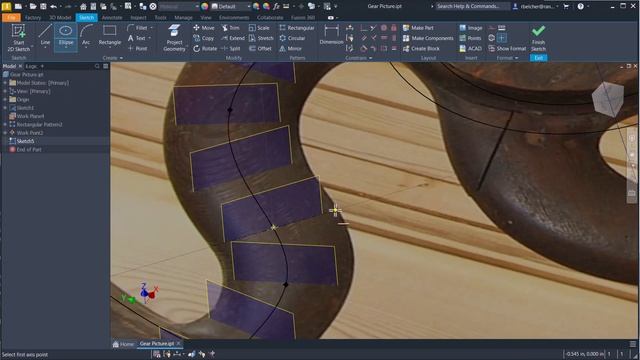
Task: Open the model browser menu icon
Action: [x=106, y=66]
